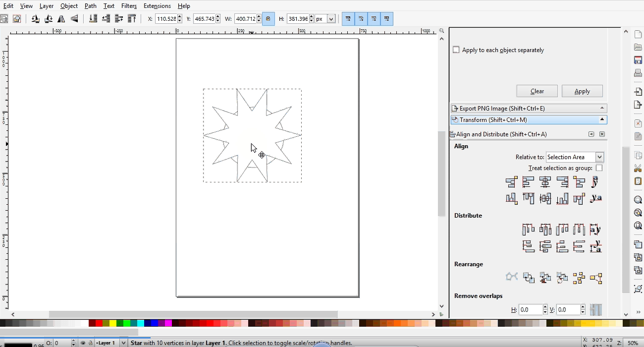Rotate selection 90° clockwise icon
644x347 pixels.
click(x=49, y=19)
